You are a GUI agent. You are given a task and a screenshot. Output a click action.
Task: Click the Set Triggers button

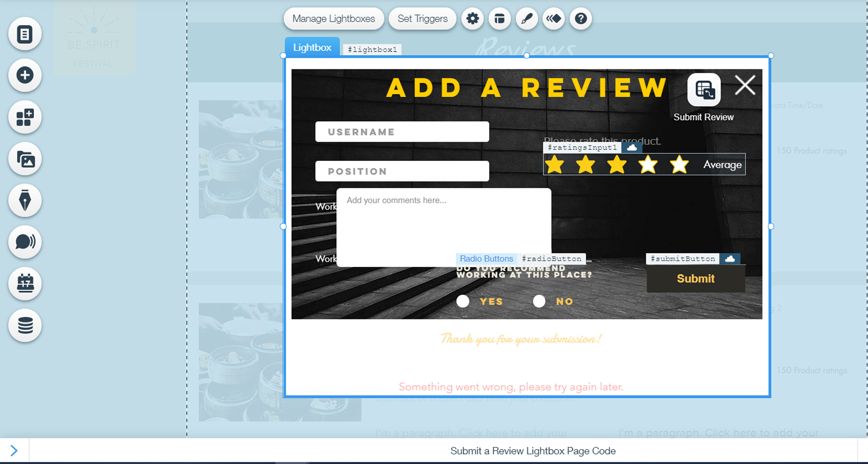coord(422,18)
